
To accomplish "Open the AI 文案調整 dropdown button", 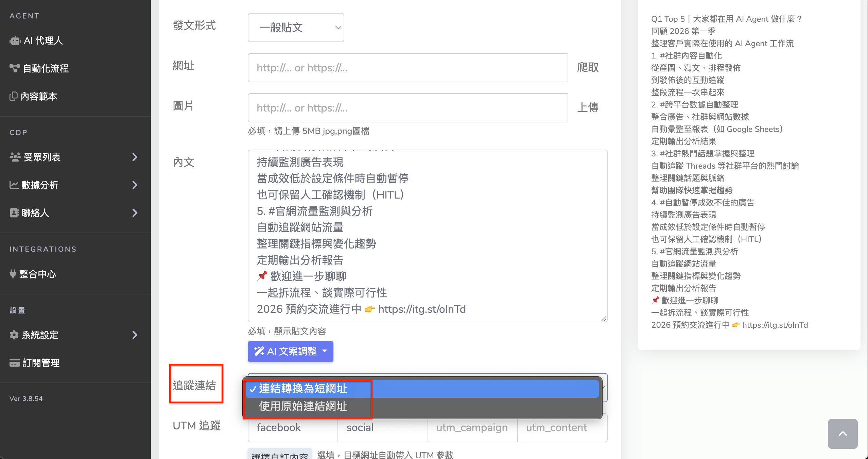I will [290, 351].
